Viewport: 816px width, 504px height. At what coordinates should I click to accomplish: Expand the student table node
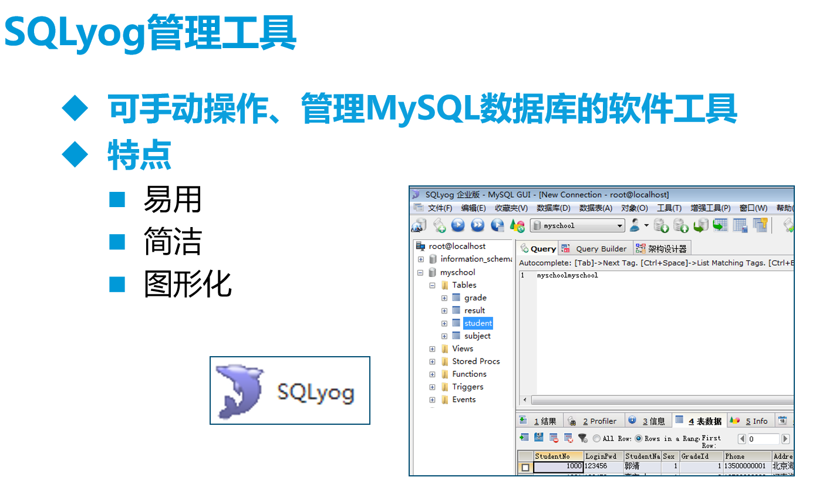tap(444, 324)
